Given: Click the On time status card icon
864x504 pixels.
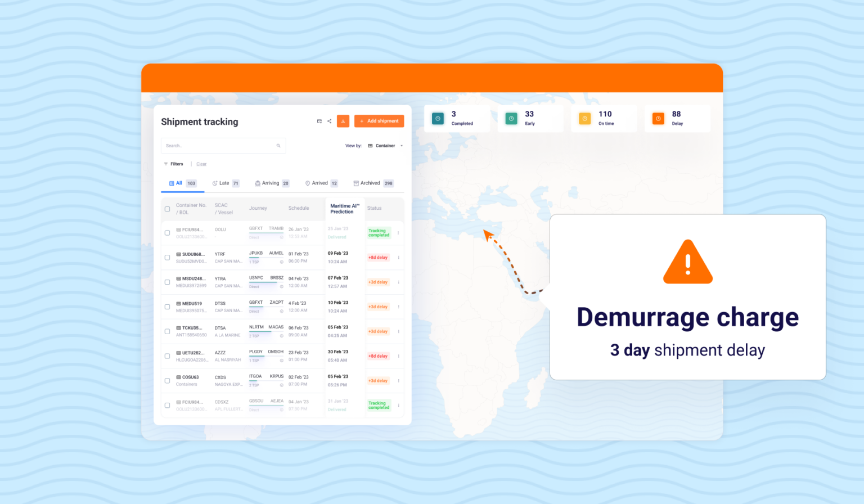Looking at the screenshot, I should [584, 118].
